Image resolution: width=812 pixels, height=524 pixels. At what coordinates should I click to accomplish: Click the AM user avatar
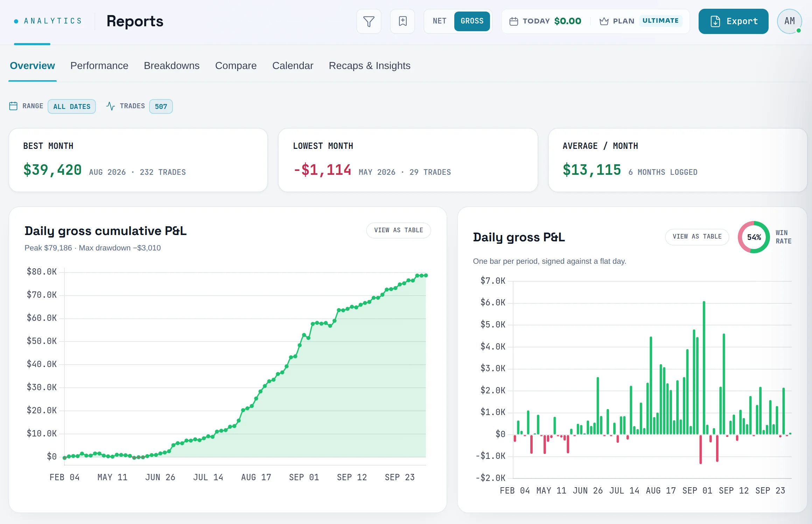(789, 21)
